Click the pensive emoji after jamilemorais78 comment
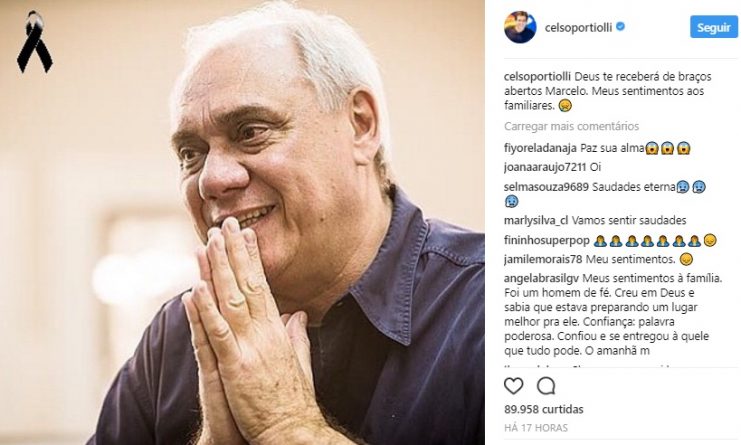Image resolution: width=741 pixels, height=445 pixels. tap(686, 259)
